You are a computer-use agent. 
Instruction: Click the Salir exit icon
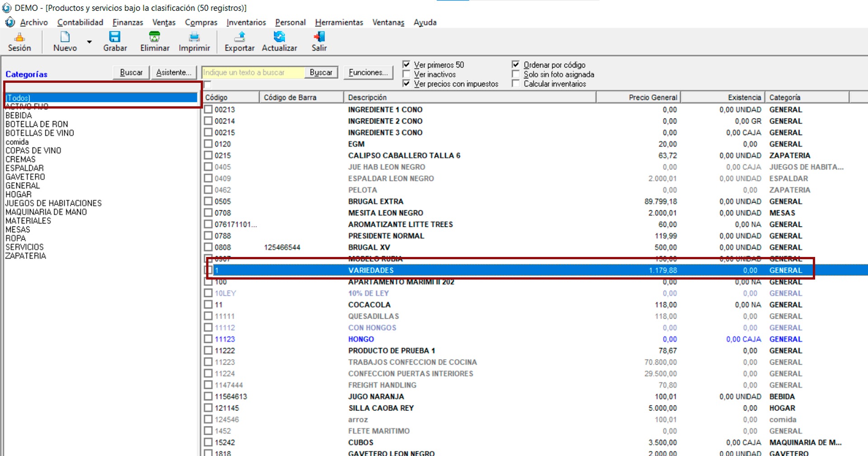tap(319, 37)
